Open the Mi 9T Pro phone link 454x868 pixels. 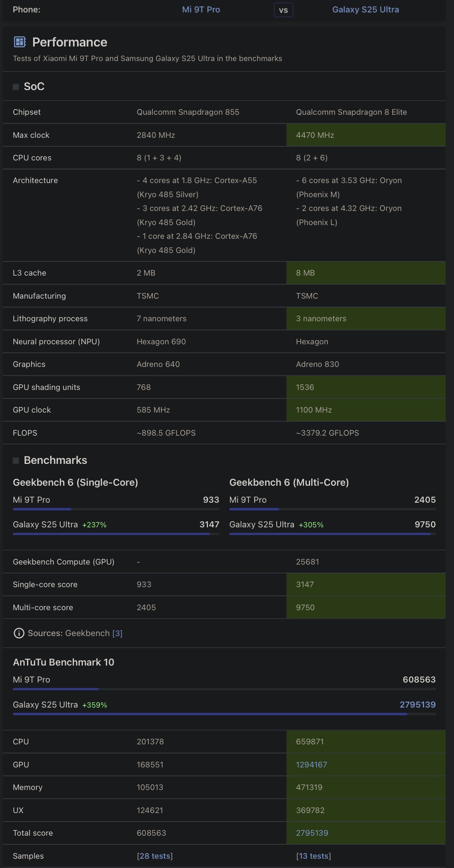201,10
